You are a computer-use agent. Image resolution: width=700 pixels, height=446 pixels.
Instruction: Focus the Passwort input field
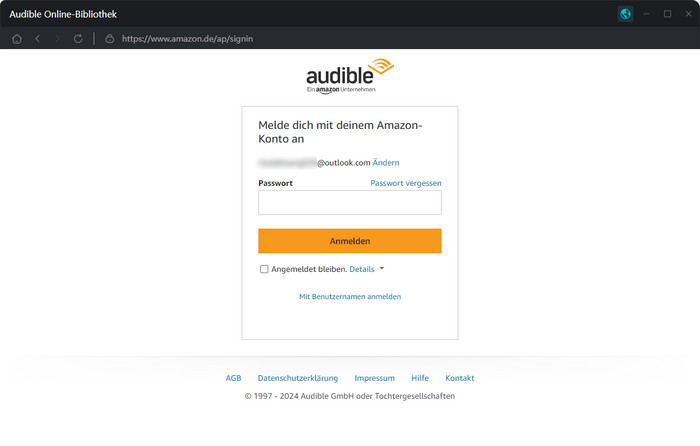[x=350, y=203]
